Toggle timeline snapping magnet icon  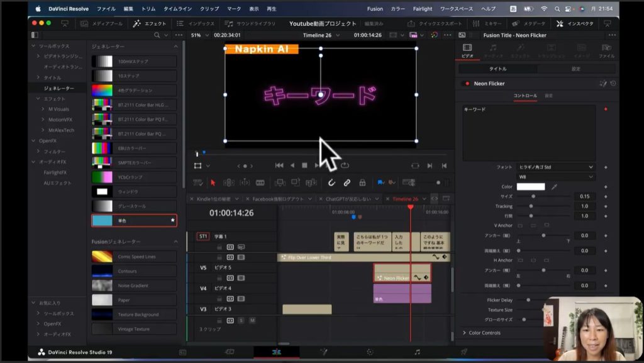coord(331,182)
